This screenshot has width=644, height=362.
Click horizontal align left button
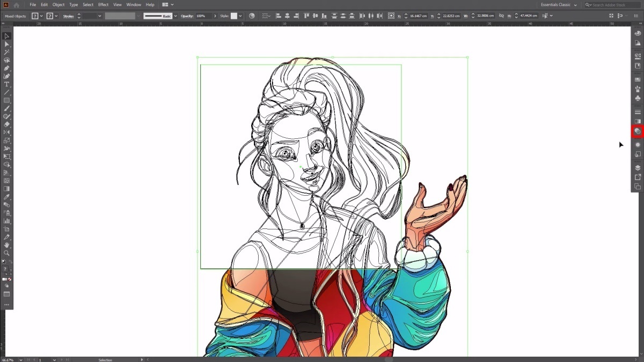click(x=279, y=16)
